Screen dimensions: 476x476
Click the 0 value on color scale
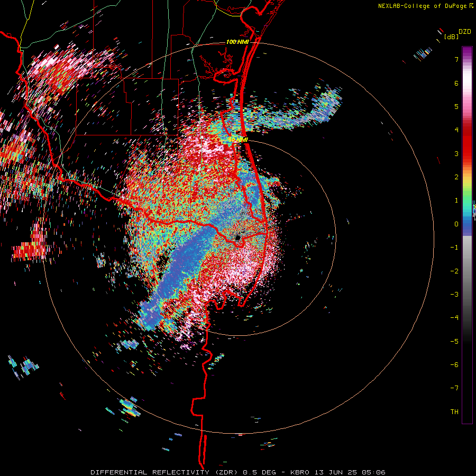[x=456, y=224]
